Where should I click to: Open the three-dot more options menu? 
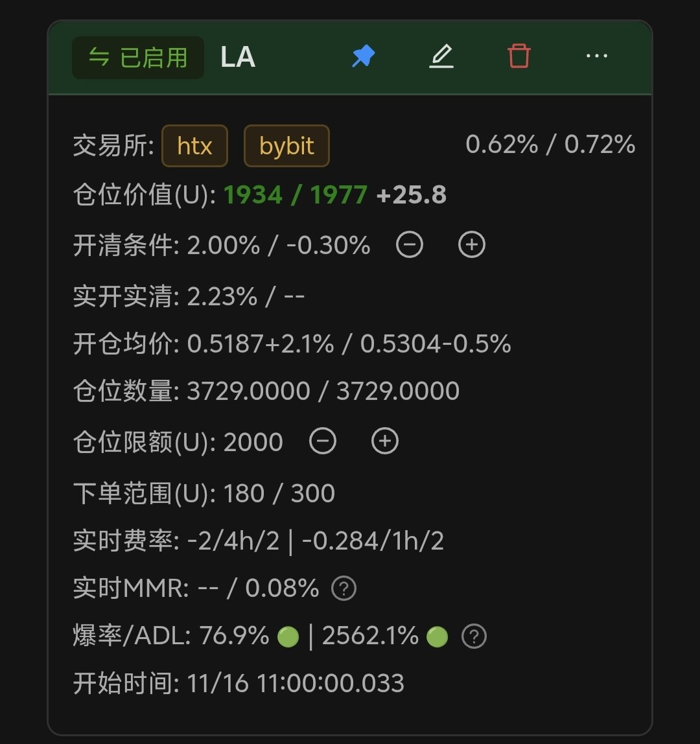pos(596,56)
